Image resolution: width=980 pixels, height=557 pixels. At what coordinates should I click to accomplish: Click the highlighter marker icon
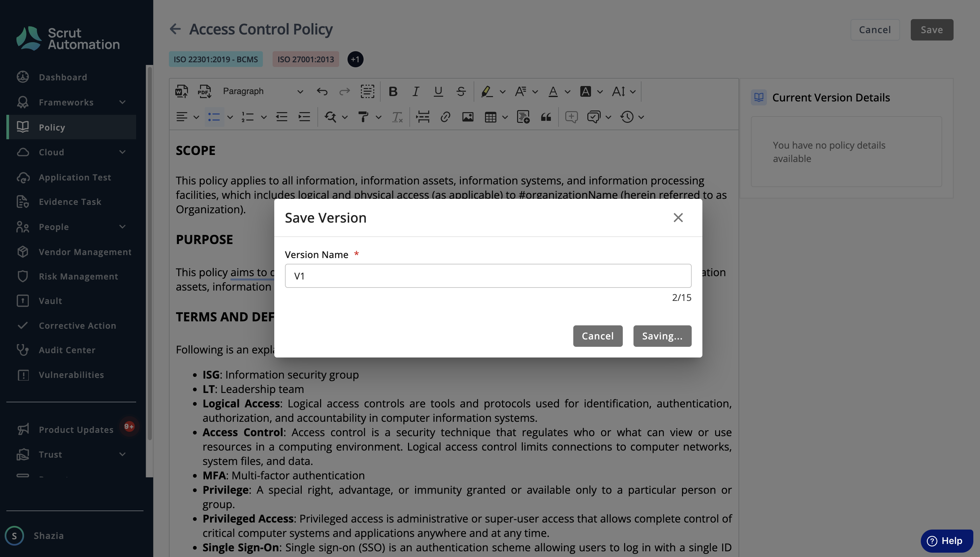[x=486, y=91]
